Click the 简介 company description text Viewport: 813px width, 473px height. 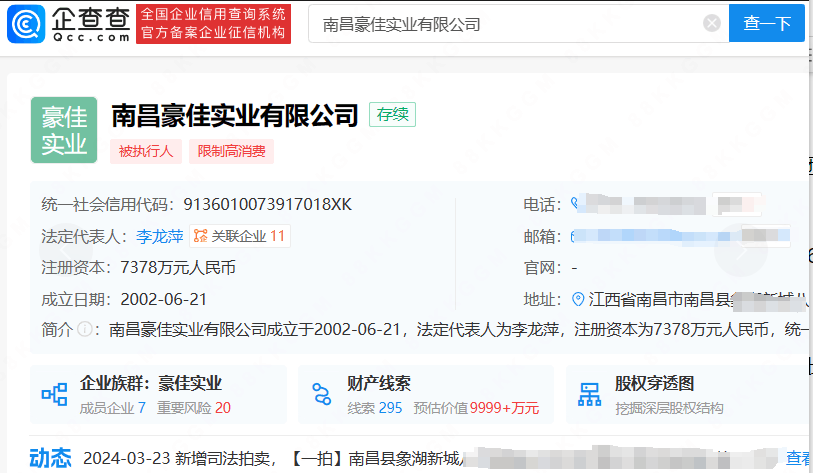pyautogui.click(x=459, y=329)
